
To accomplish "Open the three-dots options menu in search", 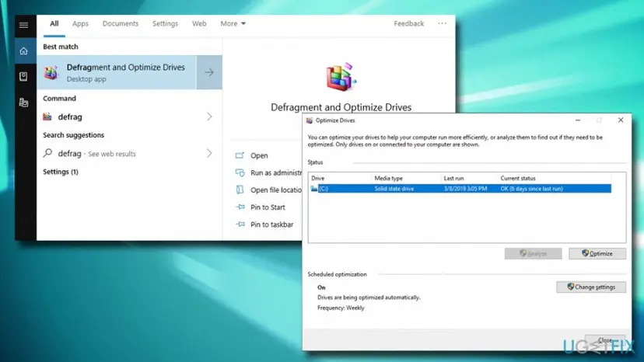I will [x=442, y=23].
